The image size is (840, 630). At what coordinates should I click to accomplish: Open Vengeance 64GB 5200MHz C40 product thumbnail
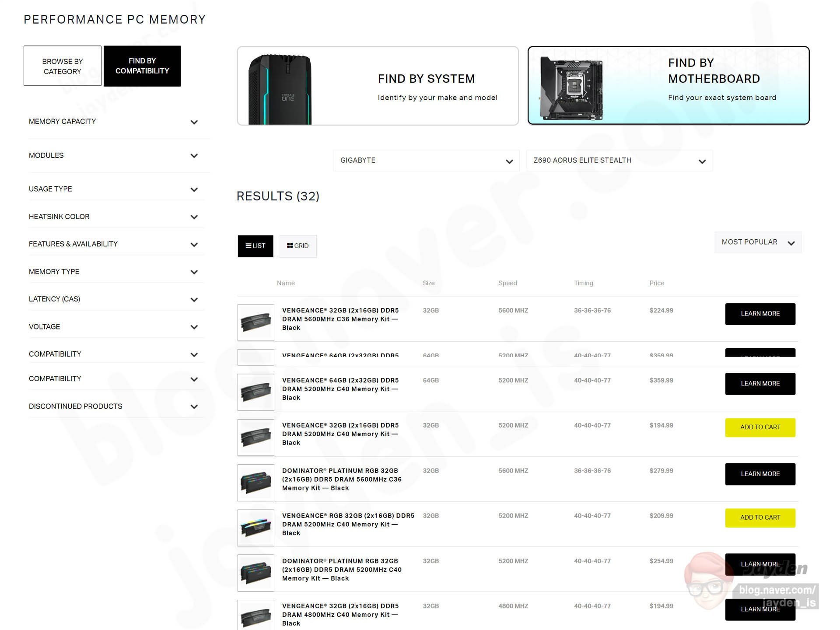click(256, 392)
